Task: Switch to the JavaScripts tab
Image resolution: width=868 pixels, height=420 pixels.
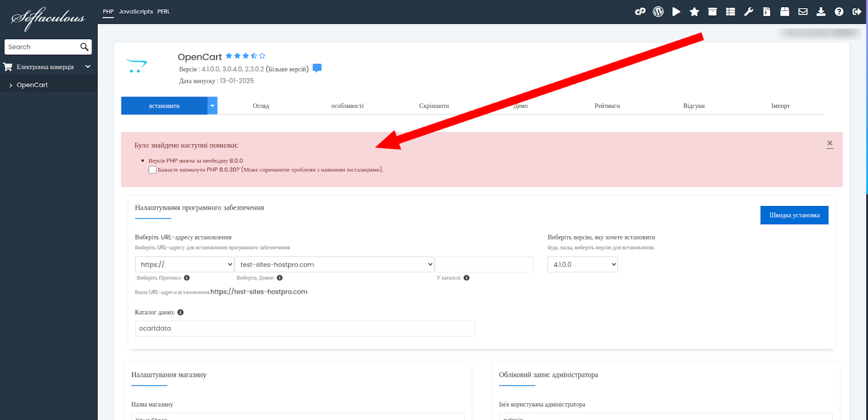Action: (136, 11)
